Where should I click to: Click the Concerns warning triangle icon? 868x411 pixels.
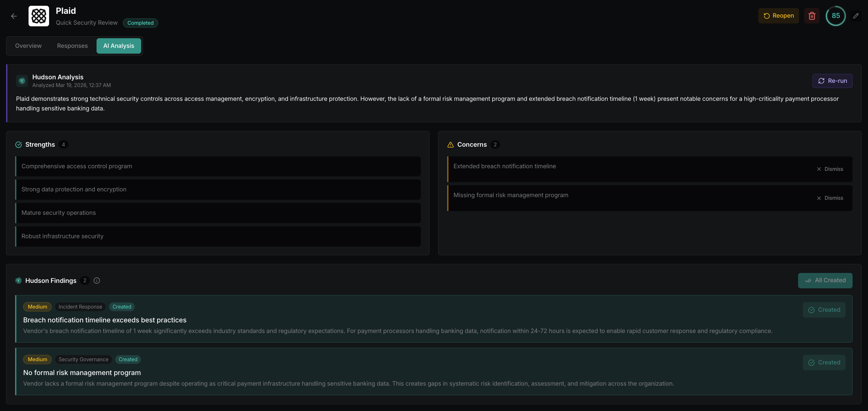tap(450, 144)
